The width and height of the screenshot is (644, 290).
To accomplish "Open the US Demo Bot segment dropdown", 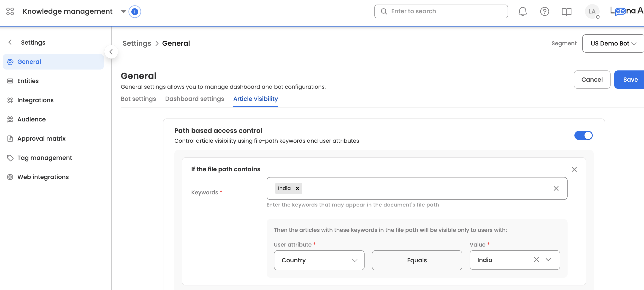I will 613,43.
